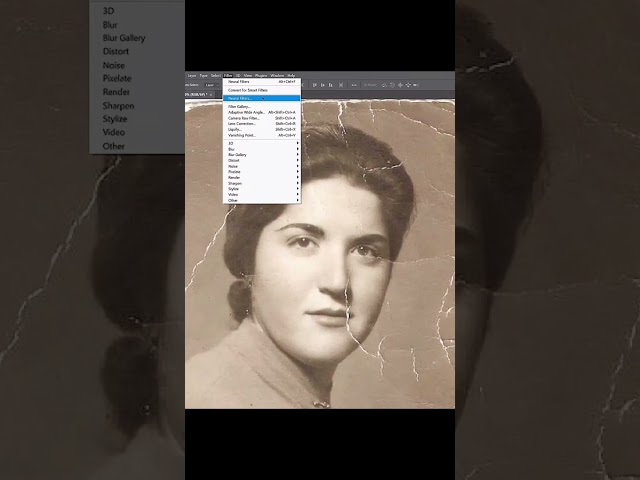Viewport: 640px width, 480px height.
Task: Select the 3D Slide mode icon
Action: point(408,85)
